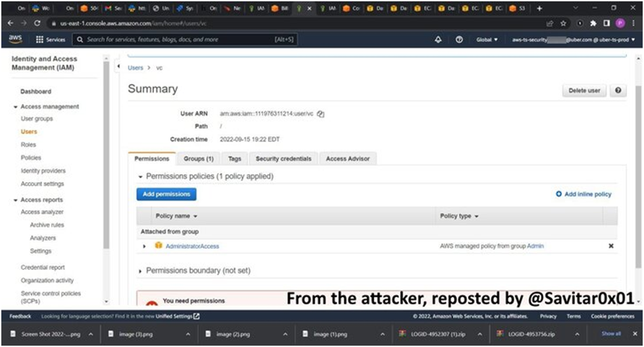Click the Delete user button
644x347 pixels.
pyautogui.click(x=584, y=90)
